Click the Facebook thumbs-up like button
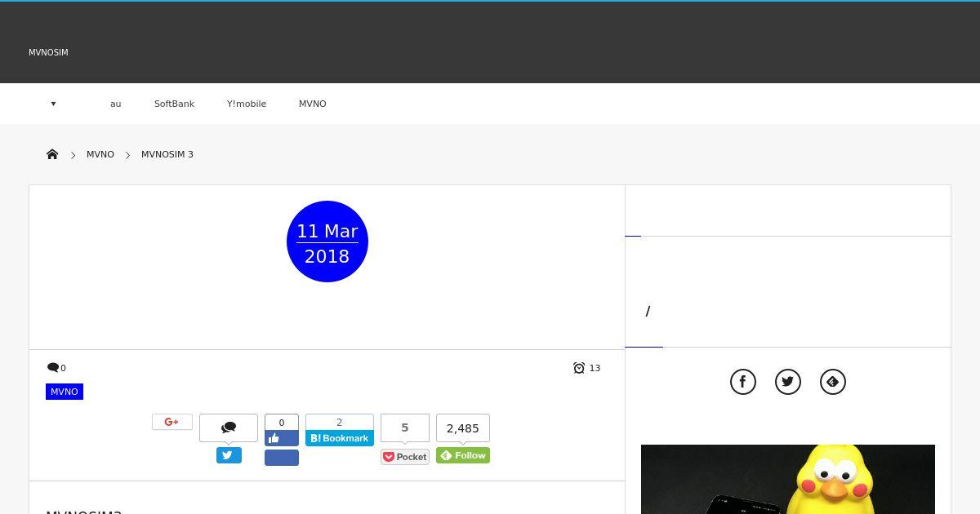 tap(282, 438)
